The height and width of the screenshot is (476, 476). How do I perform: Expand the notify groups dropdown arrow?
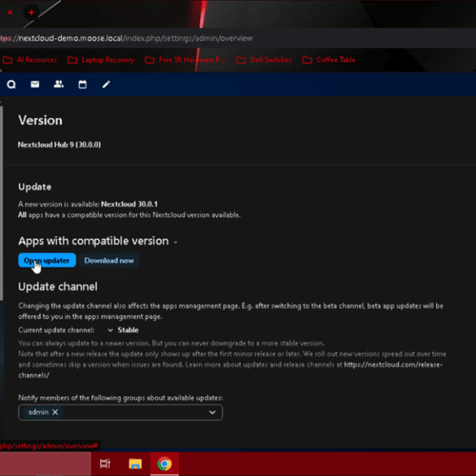point(212,413)
